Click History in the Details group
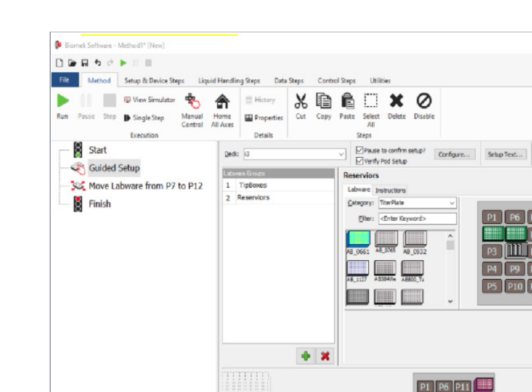 (260, 100)
